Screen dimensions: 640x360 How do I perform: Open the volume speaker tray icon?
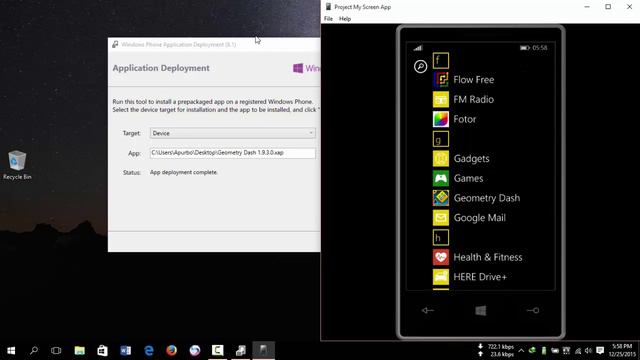(x=588, y=350)
